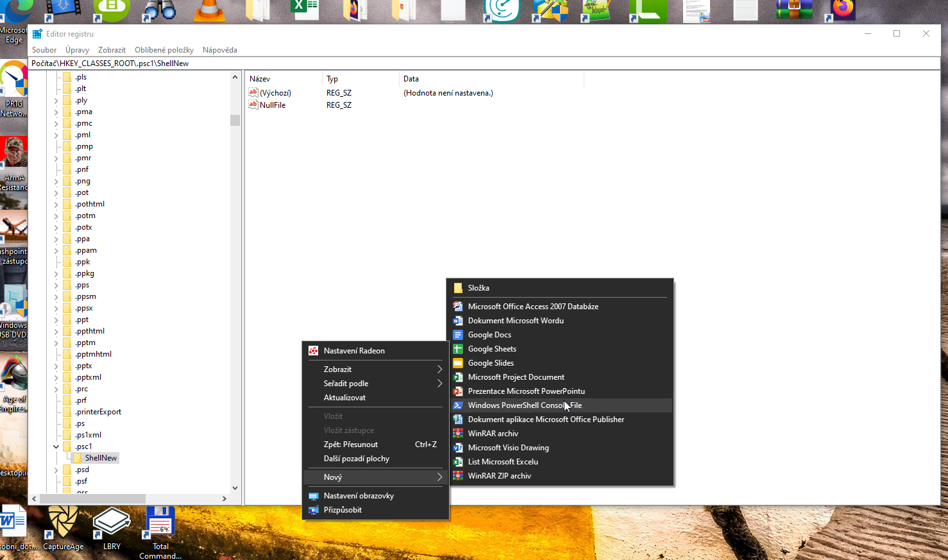The height and width of the screenshot is (560, 948).
Task: Click the "(Hodnota není nastavena.)" data cell
Action: tap(448, 93)
